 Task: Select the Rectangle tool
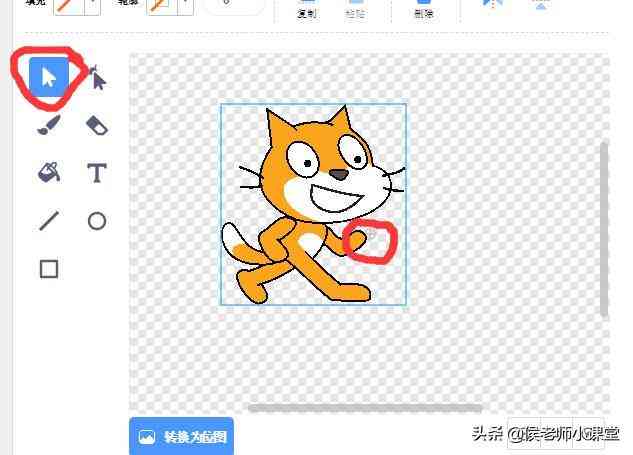click(x=49, y=269)
